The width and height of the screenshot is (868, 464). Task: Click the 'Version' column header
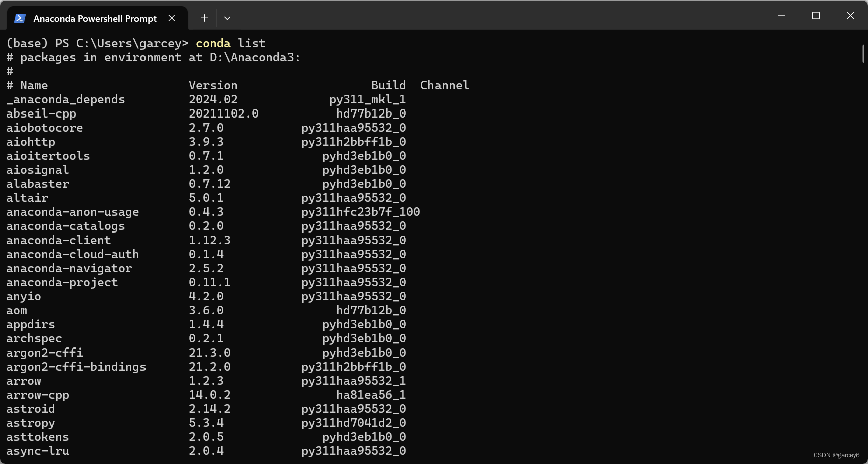213,85
